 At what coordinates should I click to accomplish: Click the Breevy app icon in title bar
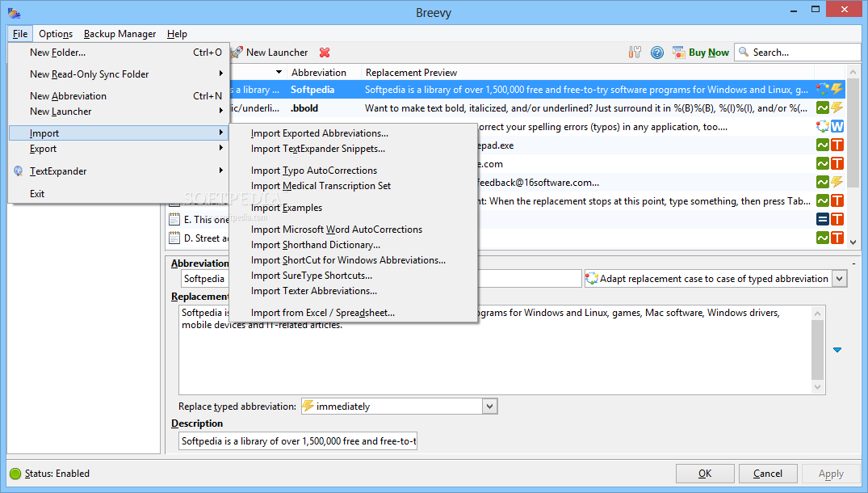(14, 12)
